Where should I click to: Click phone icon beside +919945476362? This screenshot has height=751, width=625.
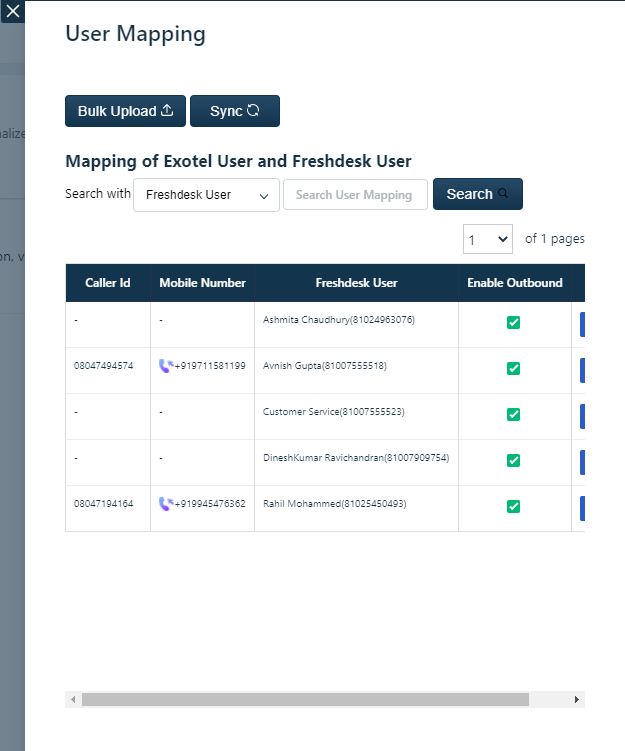[x=166, y=504]
